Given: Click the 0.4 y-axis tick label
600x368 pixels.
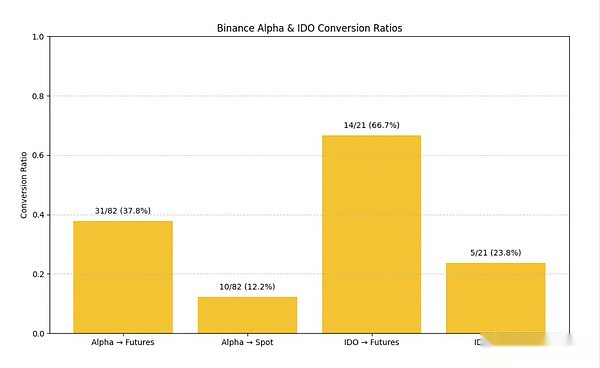Looking at the screenshot, I should (38, 215).
